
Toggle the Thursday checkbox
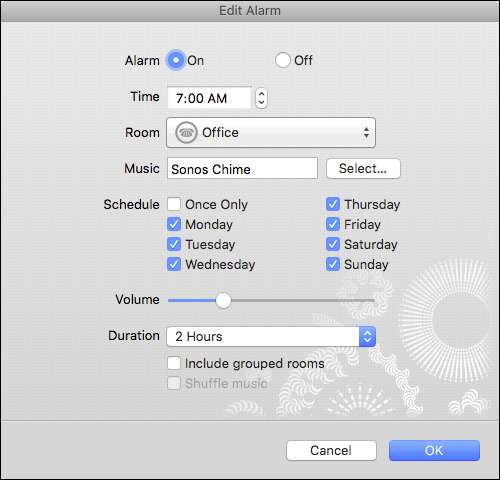pyautogui.click(x=333, y=204)
